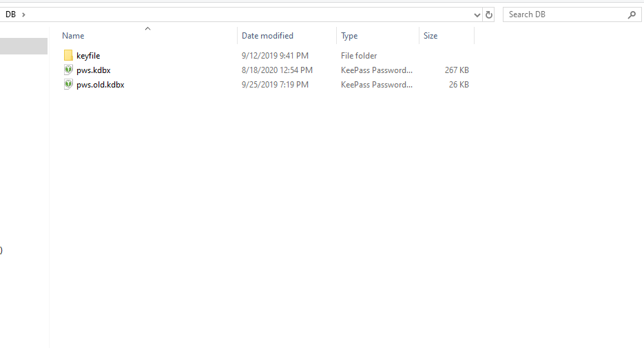Click the File folder type cell

click(359, 55)
